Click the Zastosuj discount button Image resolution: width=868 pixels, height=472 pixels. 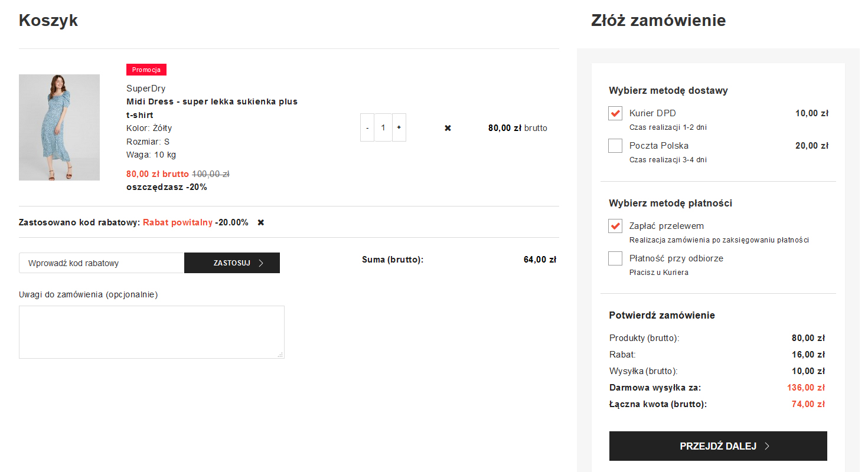click(x=232, y=263)
